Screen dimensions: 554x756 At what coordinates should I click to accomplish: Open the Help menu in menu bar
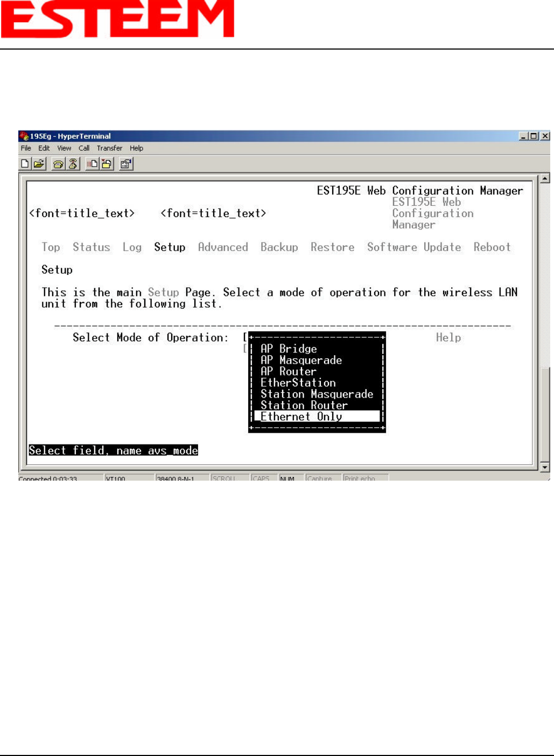point(136,148)
